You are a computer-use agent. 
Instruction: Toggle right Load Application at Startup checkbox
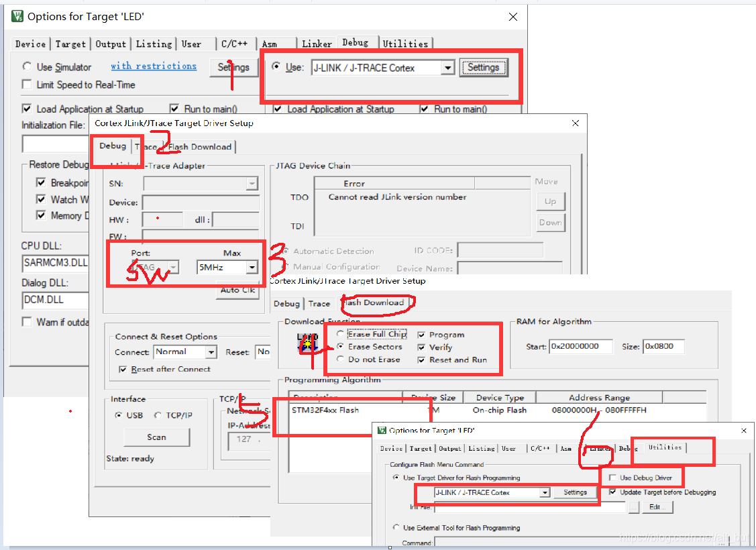coord(278,109)
